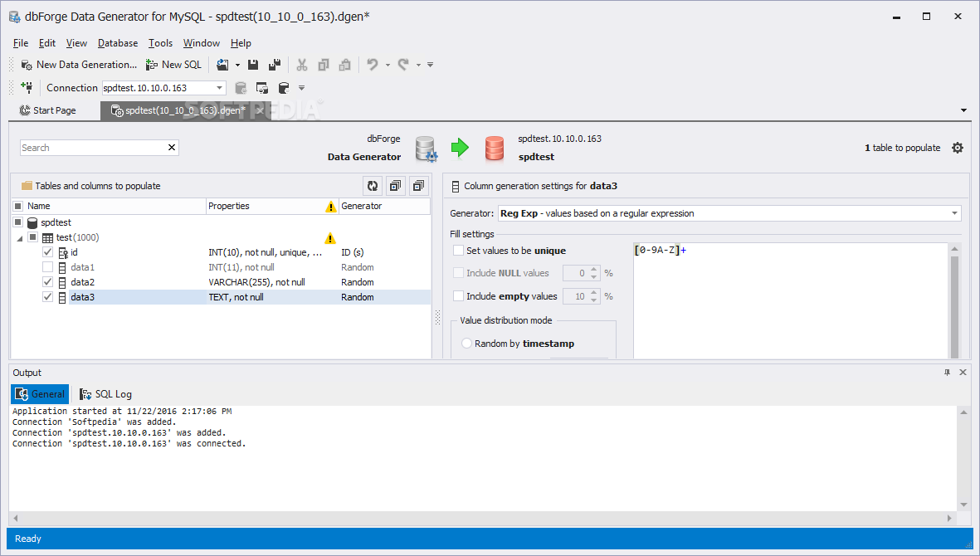The image size is (980, 556).
Task: Open the Database menu
Action: [118, 43]
